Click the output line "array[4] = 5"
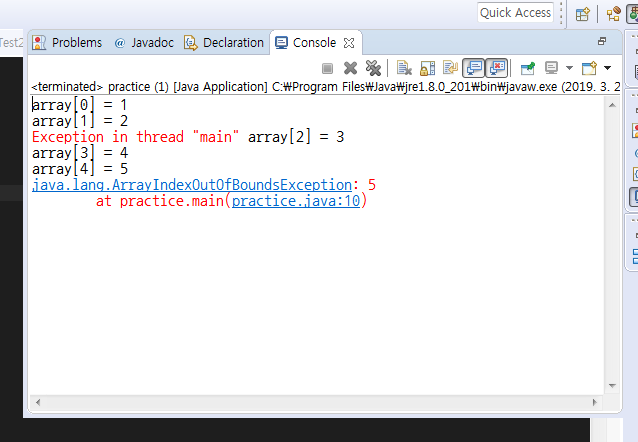Image resolution: width=638 pixels, height=442 pixels. point(80,169)
